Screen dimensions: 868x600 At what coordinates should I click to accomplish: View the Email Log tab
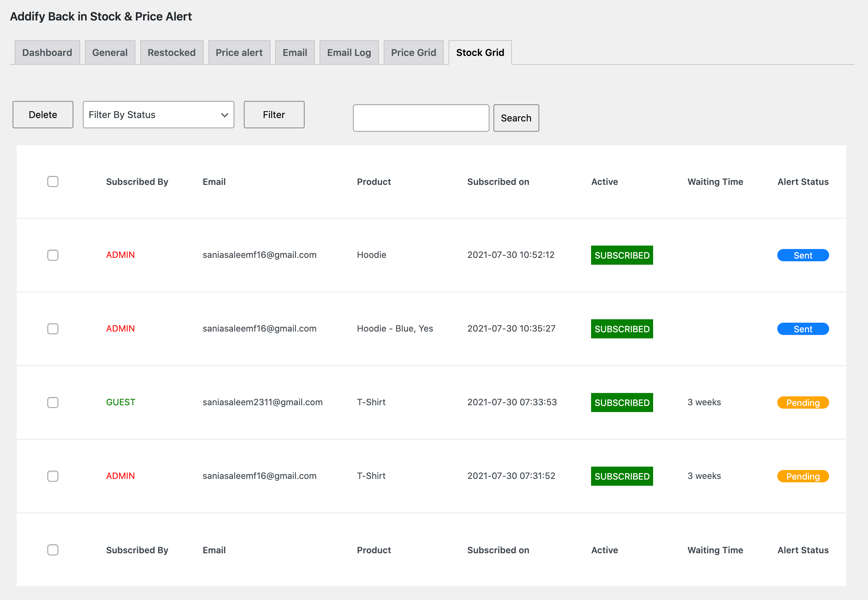[349, 52]
